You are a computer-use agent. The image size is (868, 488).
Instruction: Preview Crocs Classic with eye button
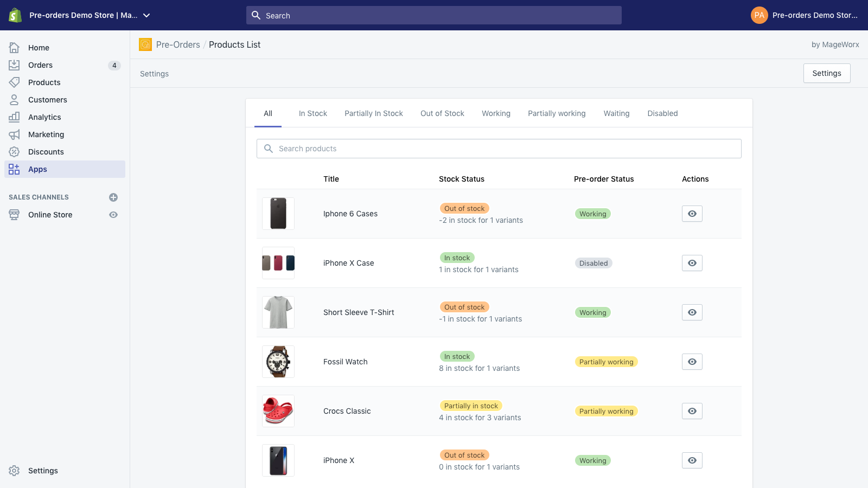click(x=692, y=411)
